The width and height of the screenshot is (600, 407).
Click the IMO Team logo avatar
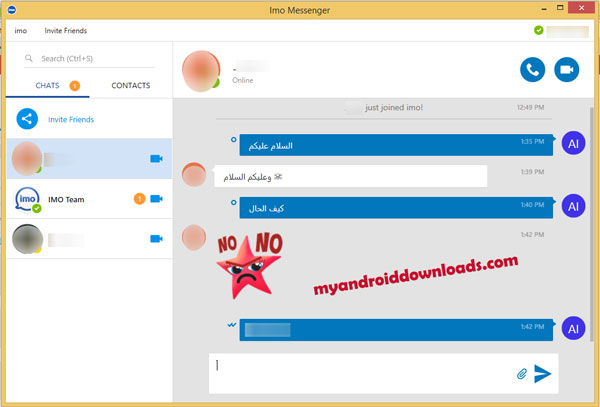click(x=27, y=199)
